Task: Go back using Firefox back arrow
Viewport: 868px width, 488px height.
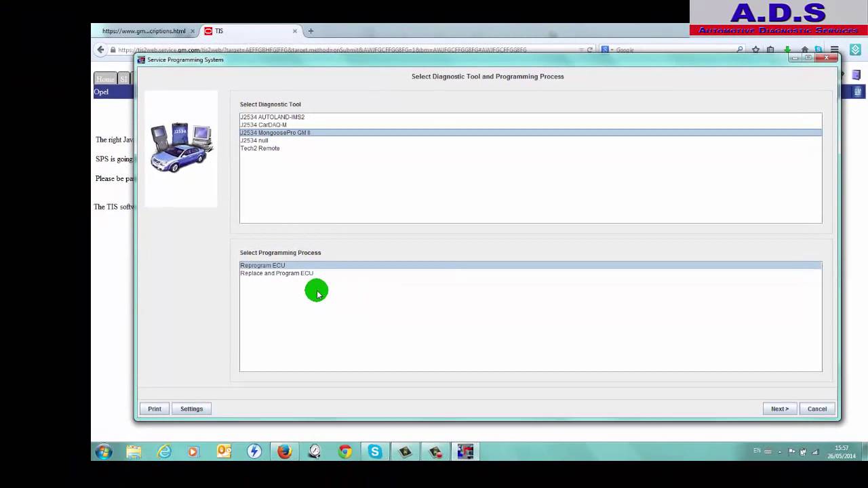Action: point(101,49)
